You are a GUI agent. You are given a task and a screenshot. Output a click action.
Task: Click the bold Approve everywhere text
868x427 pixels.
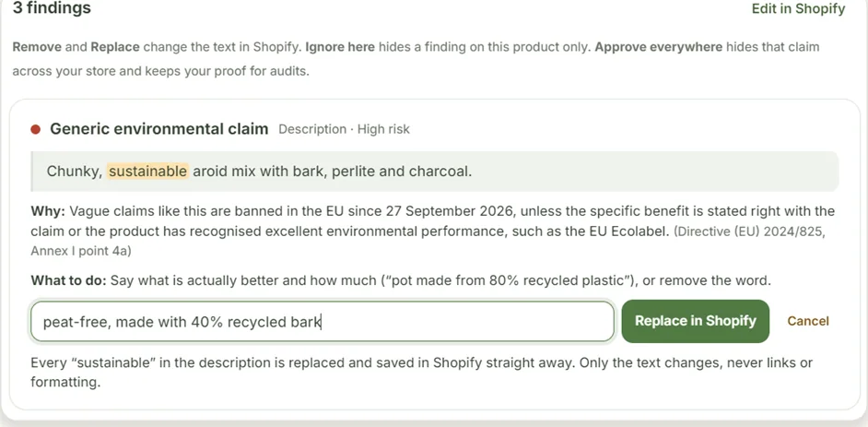tap(659, 46)
